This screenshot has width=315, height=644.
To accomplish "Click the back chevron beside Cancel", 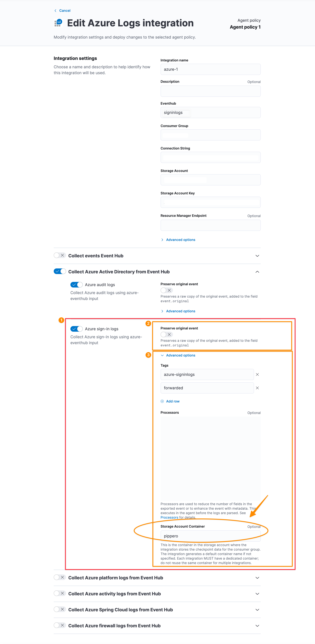I will [55, 11].
